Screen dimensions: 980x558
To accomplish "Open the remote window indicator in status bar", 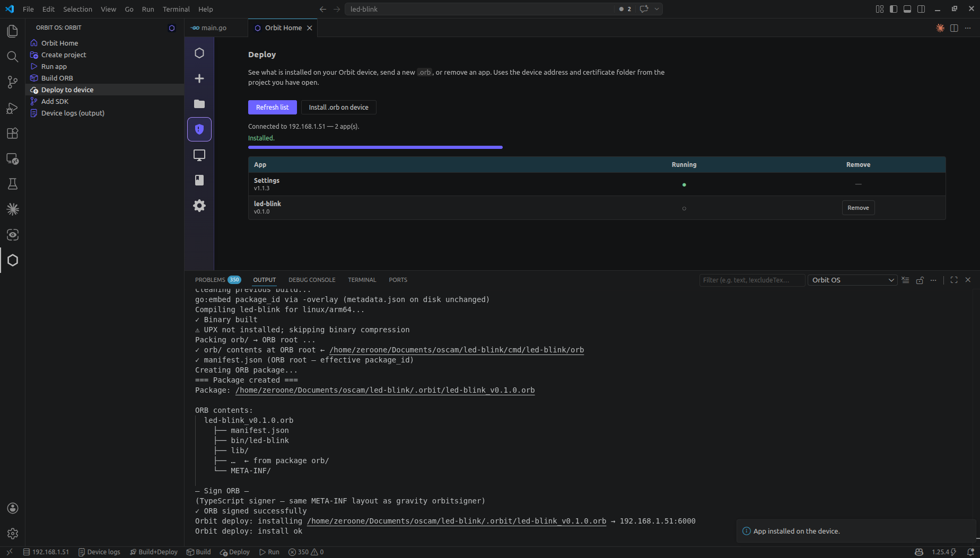I will (9, 552).
